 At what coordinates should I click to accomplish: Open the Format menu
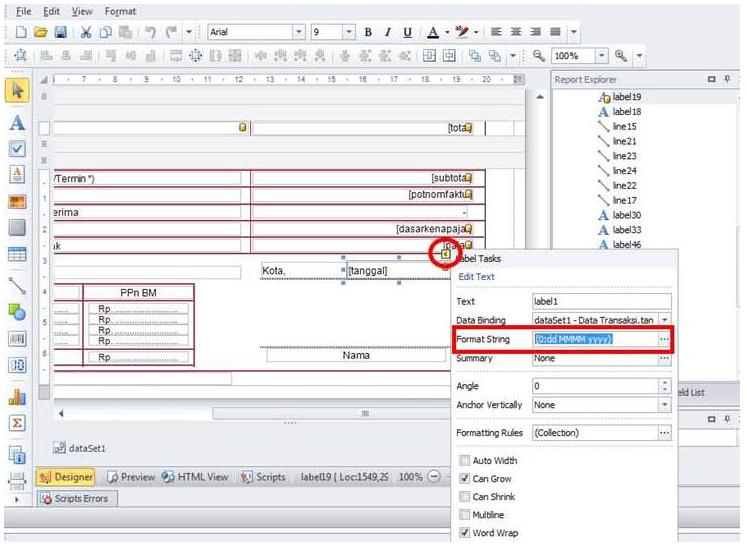pyautogui.click(x=120, y=11)
